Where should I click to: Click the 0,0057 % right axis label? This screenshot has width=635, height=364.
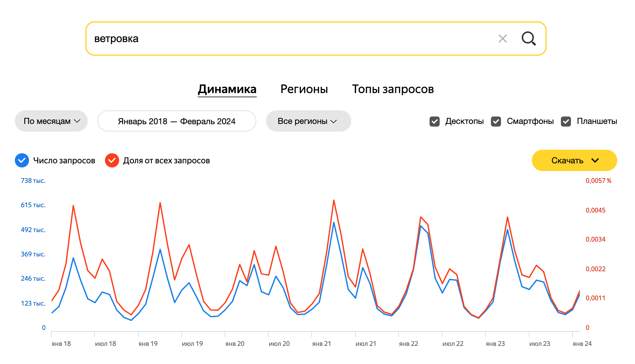click(x=599, y=181)
